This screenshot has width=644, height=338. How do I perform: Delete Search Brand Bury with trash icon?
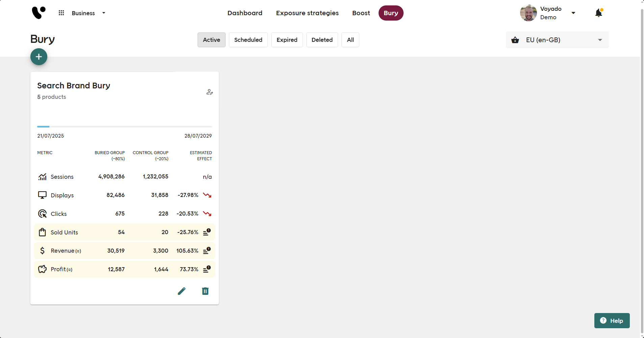pos(205,291)
